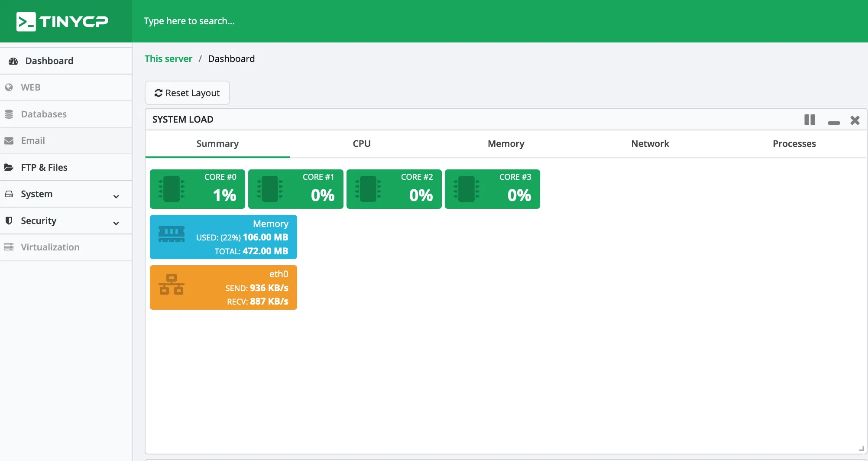Close the System Load panel

point(855,120)
